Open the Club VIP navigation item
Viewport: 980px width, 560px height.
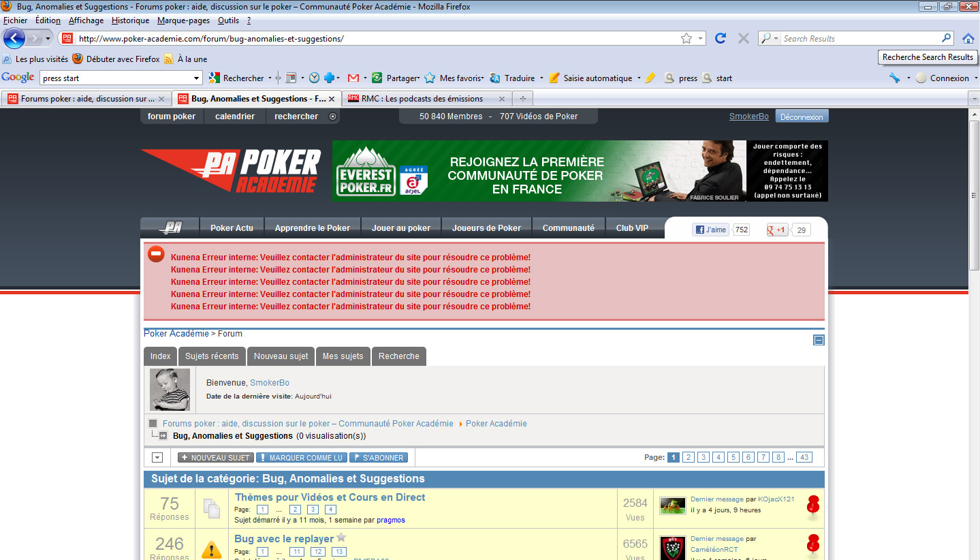coord(632,228)
